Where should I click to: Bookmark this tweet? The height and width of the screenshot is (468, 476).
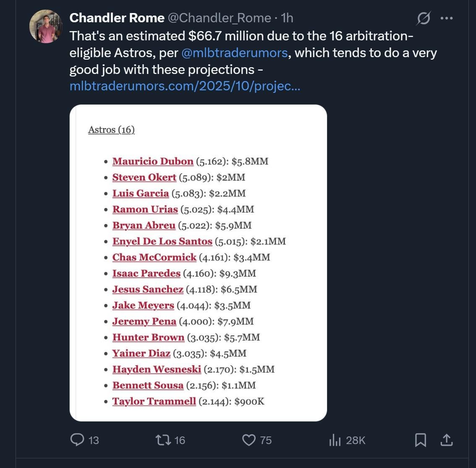[420, 440]
